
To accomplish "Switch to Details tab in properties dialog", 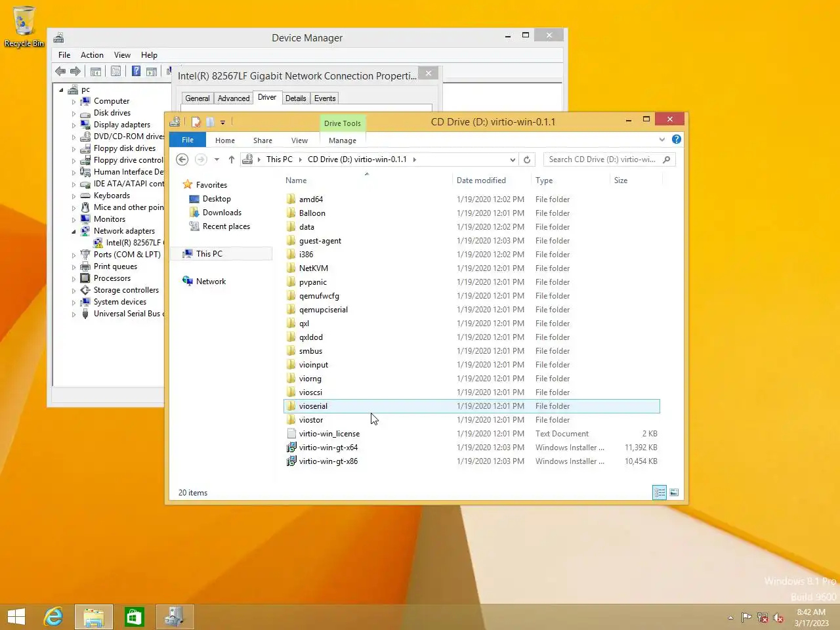I will [296, 98].
